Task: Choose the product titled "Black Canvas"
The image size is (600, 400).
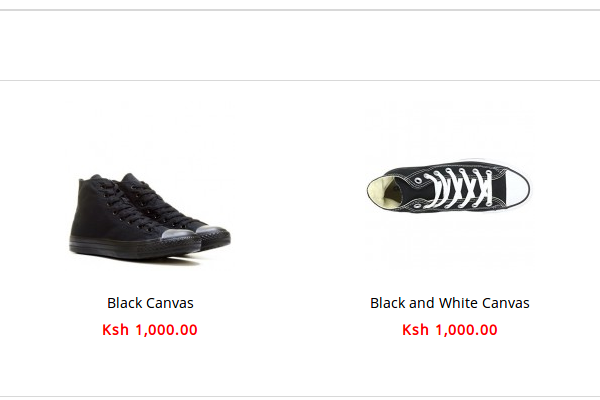Action: [x=150, y=302]
